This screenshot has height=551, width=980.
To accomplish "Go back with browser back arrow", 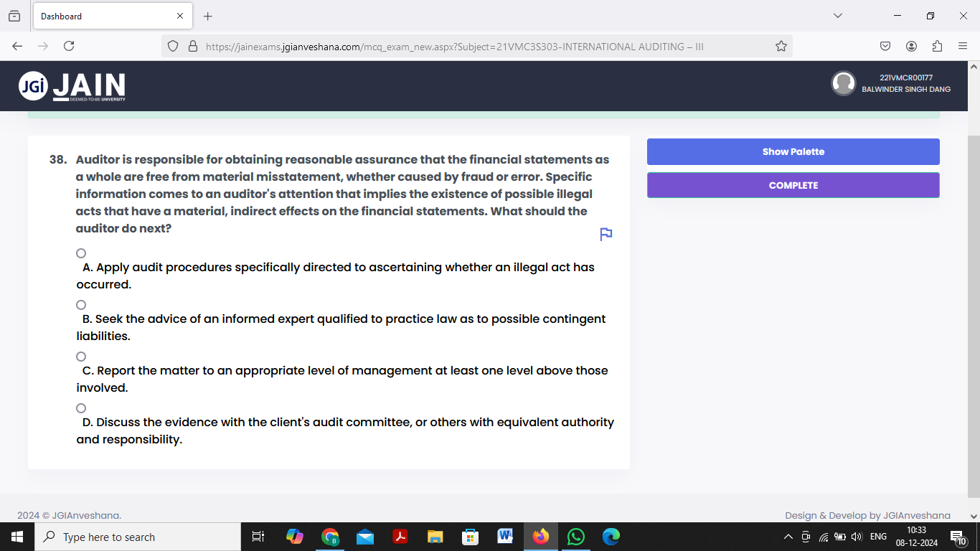I will click(17, 46).
